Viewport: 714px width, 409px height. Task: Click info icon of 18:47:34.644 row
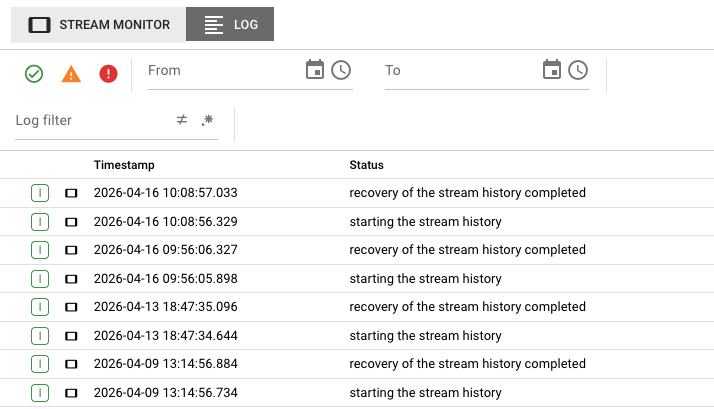pyautogui.click(x=40, y=336)
